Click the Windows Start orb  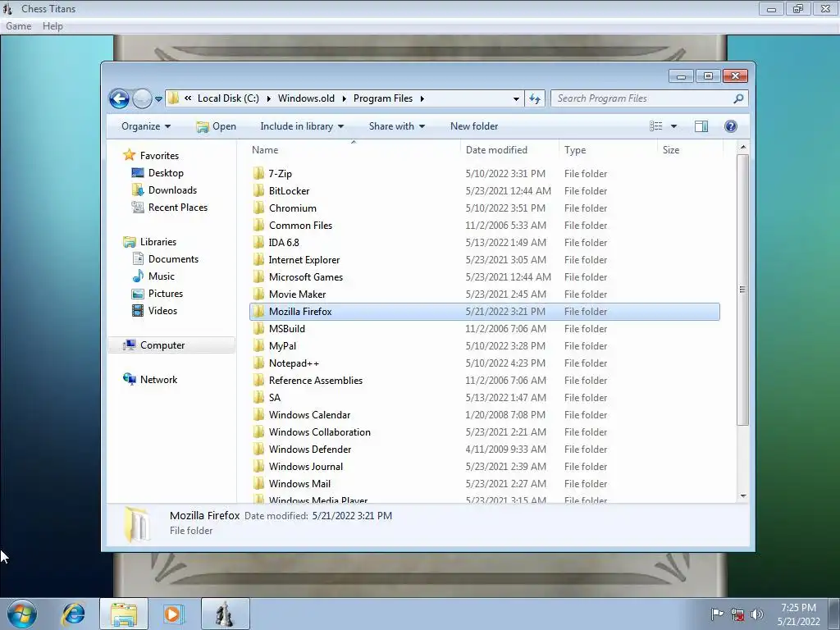coord(22,614)
